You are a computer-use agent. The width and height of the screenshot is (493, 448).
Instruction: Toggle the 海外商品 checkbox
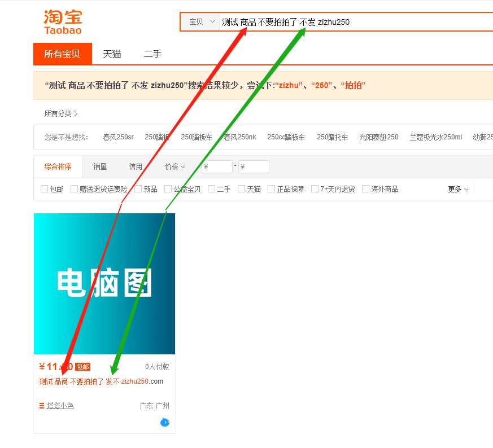pos(366,189)
